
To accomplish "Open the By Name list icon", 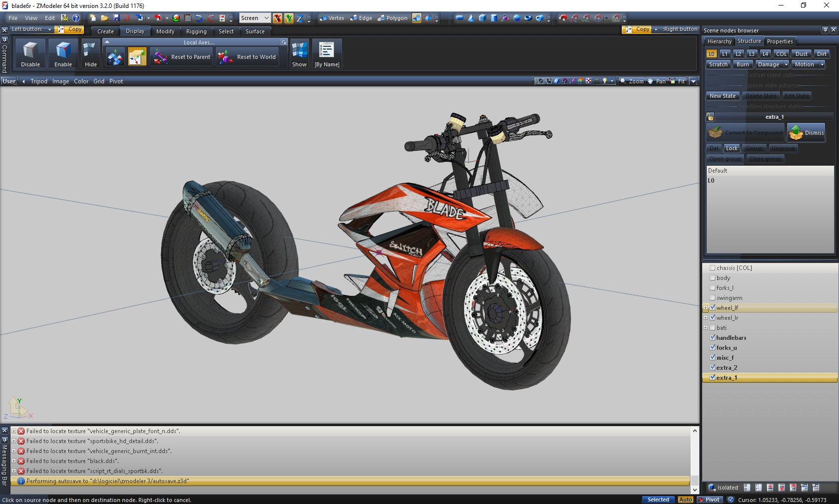I will (x=327, y=50).
